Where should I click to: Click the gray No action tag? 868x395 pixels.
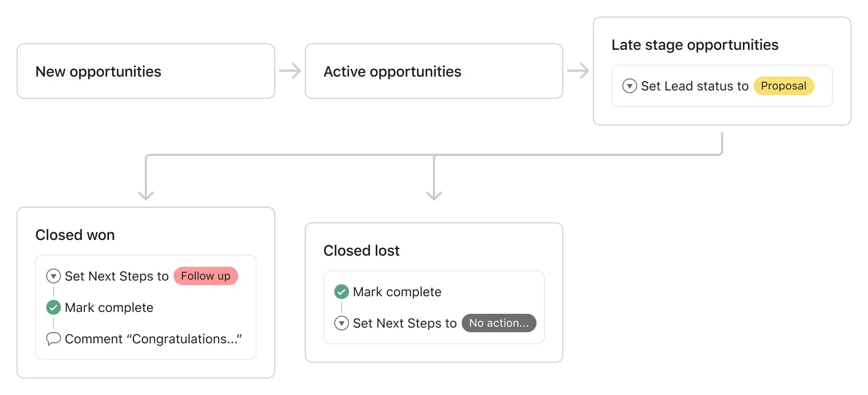499,323
